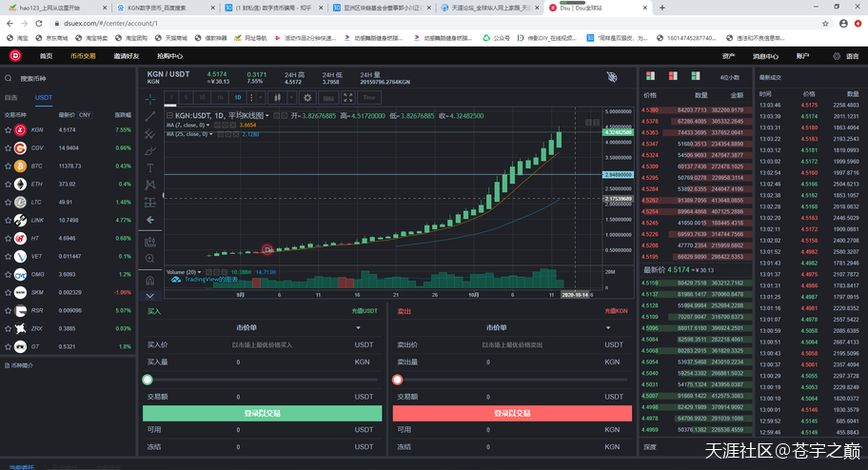Favorite BTC with the star toggle
The width and height of the screenshot is (868, 470).
tap(9, 166)
